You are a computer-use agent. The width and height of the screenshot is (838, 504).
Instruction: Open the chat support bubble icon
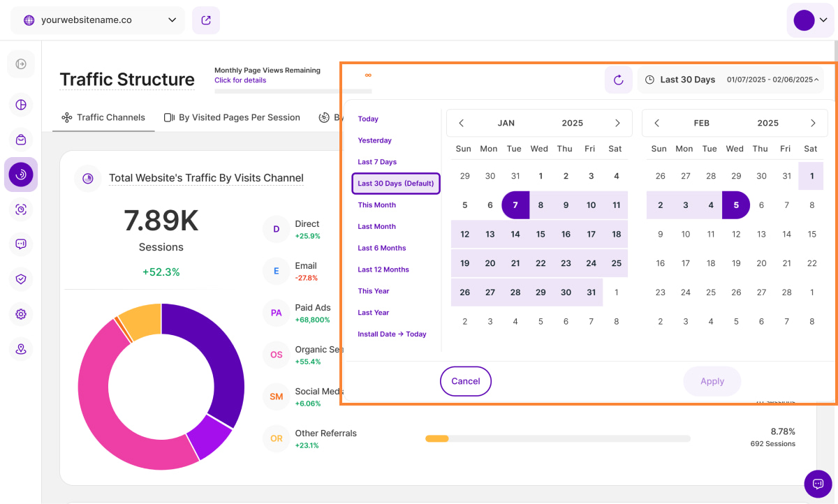818,484
